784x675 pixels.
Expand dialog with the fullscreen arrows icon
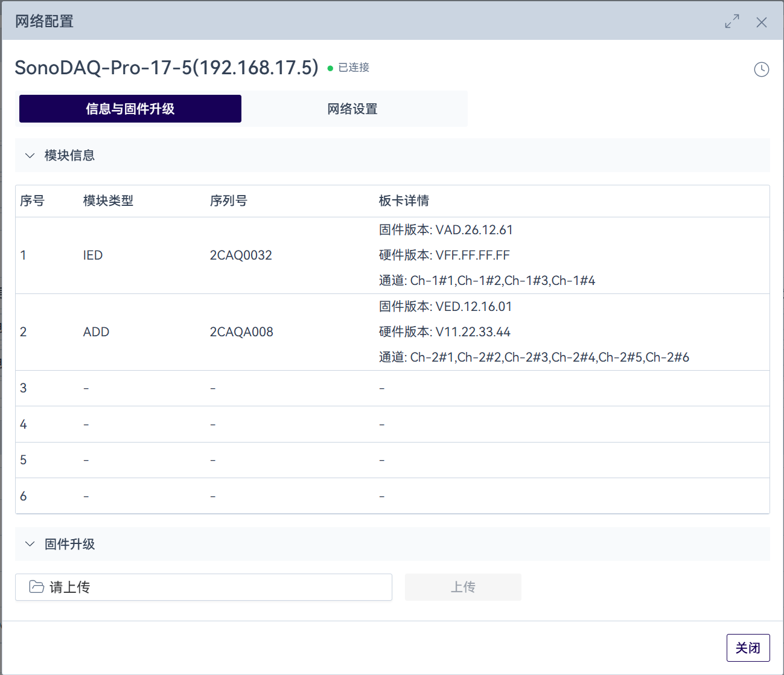(731, 22)
